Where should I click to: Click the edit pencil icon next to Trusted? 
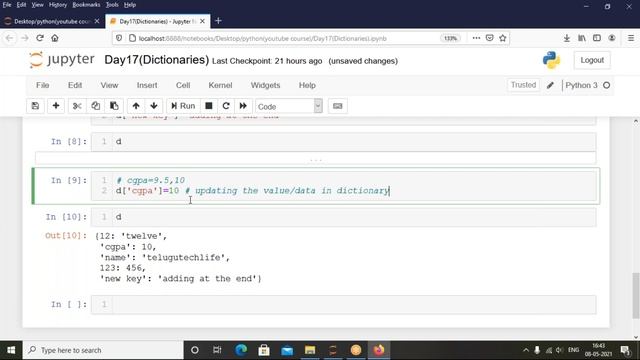(550, 85)
